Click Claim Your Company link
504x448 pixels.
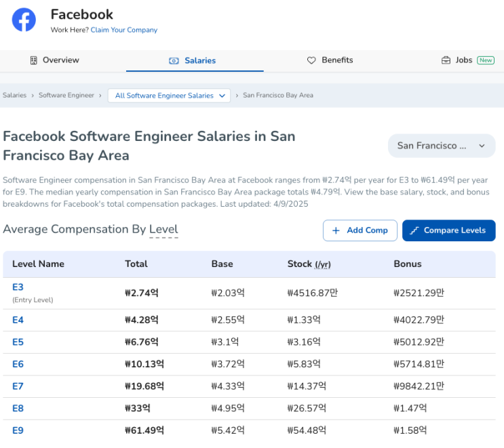tap(124, 30)
